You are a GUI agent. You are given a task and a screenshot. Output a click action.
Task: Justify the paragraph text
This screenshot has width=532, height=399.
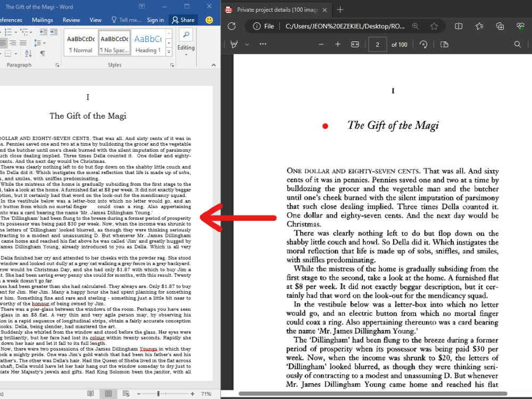[x=23, y=43]
